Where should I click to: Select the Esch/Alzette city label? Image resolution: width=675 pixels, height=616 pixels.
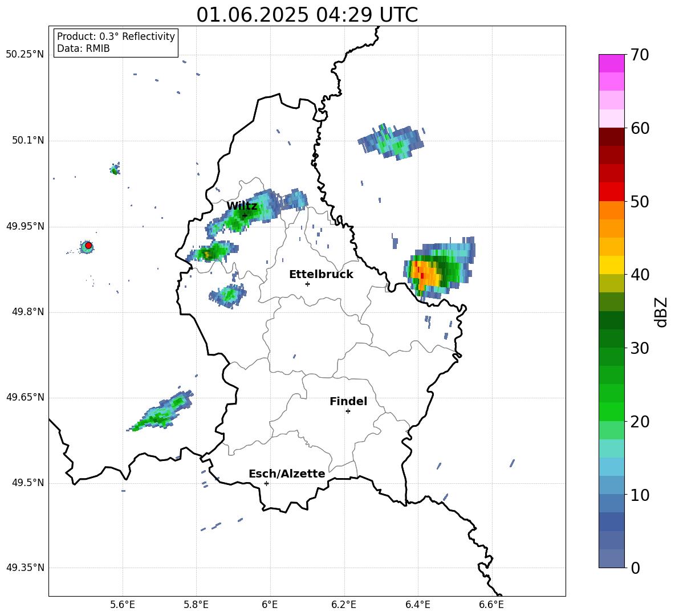287,474
